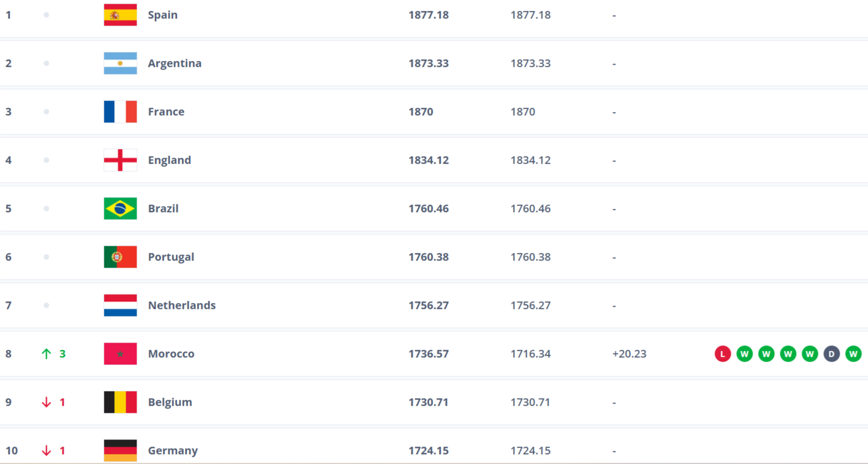Open the Morocco team name link

point(171,354)
